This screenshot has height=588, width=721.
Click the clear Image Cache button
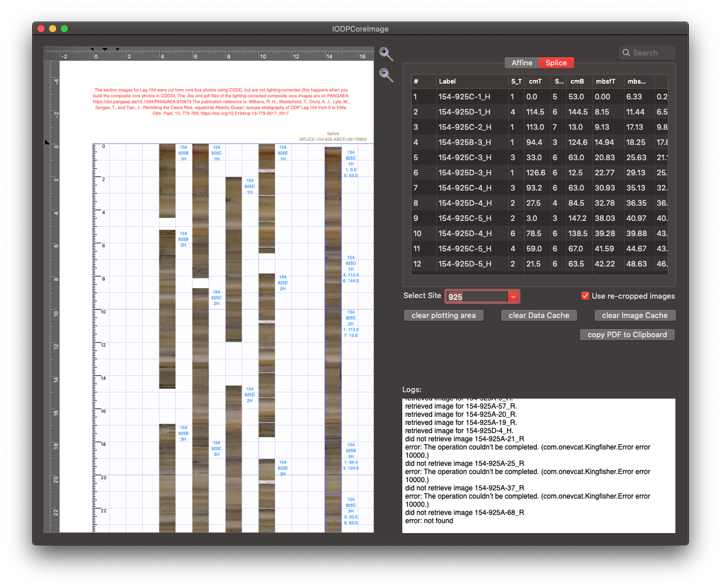tap(634, 315)
